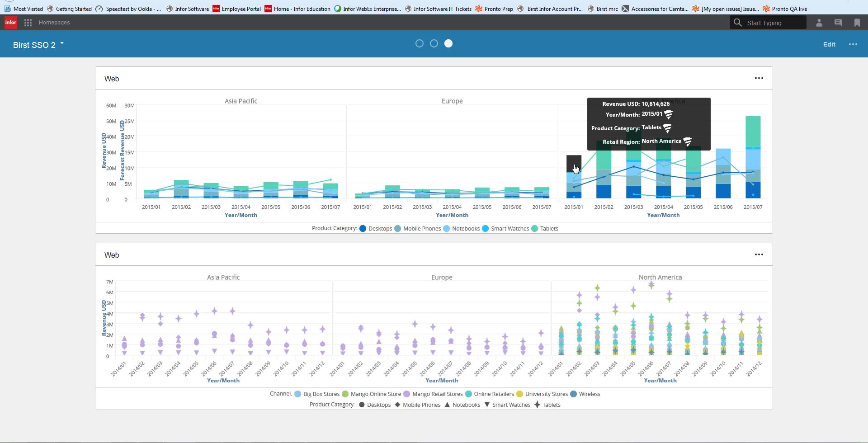Select the third page indicator dot
Viewport: 868px width, 443px height.
tap(448, 44)
